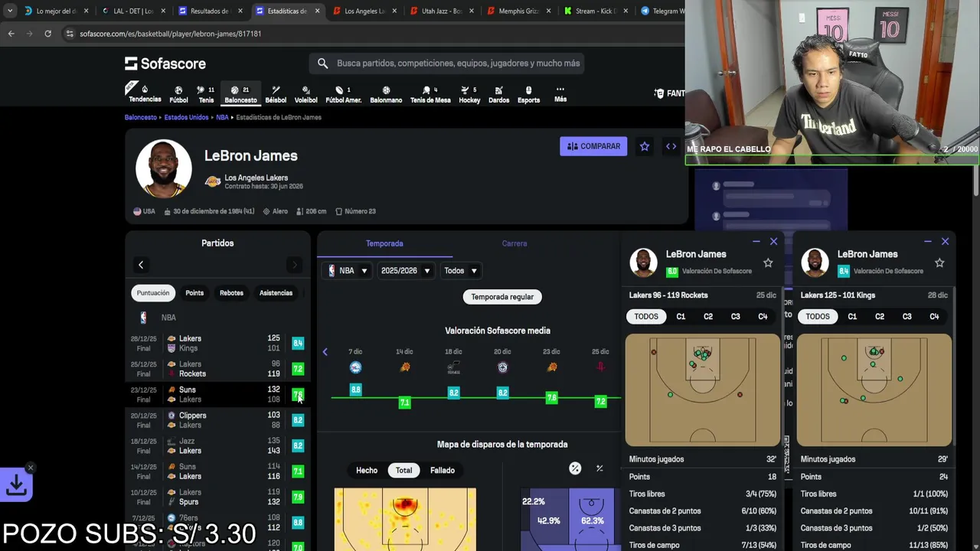Select Fallado shot filter
The height and width of the screenshot is (551, 980).
[x=443, y=470]
